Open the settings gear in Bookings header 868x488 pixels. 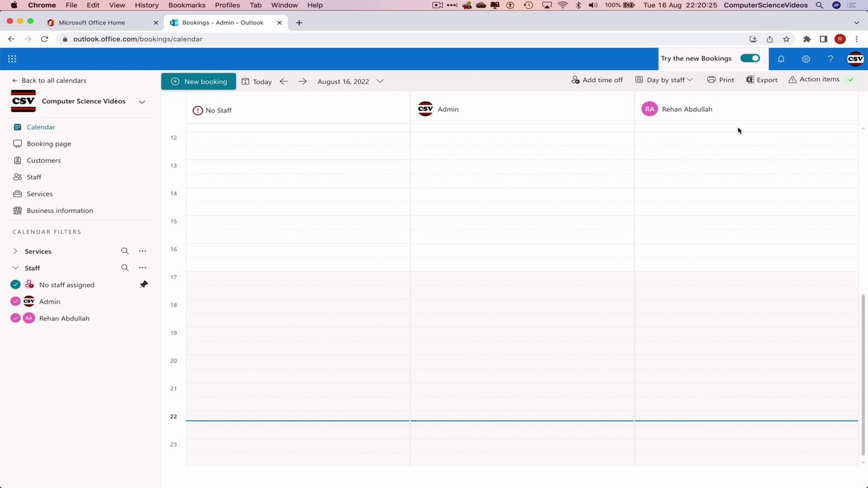pyautogui.click(x=806, y=59)
